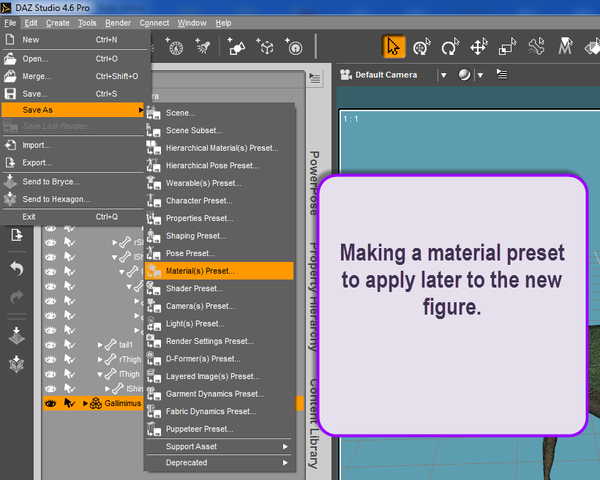Open the draw style dropdown arrow
Screen dimensions: 600x480
click(x=480, y=75)
